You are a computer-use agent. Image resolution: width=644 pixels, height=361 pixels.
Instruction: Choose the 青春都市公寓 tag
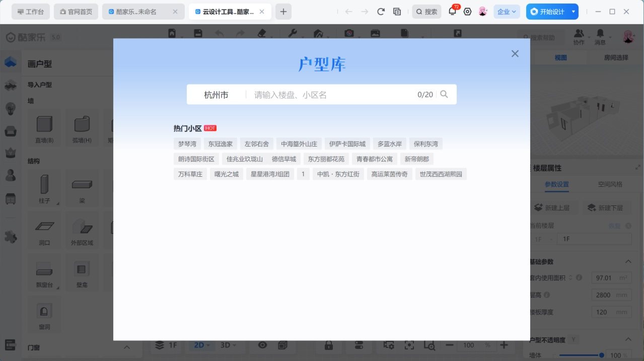(375, 159)
